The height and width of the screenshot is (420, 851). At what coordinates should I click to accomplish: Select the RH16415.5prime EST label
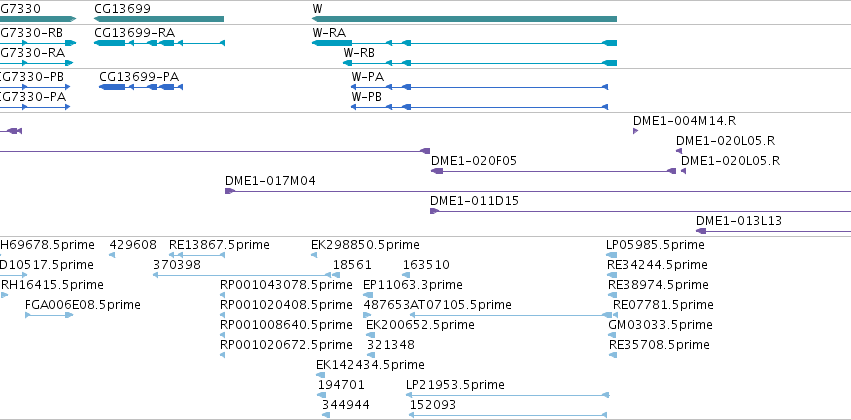point(52,285)
